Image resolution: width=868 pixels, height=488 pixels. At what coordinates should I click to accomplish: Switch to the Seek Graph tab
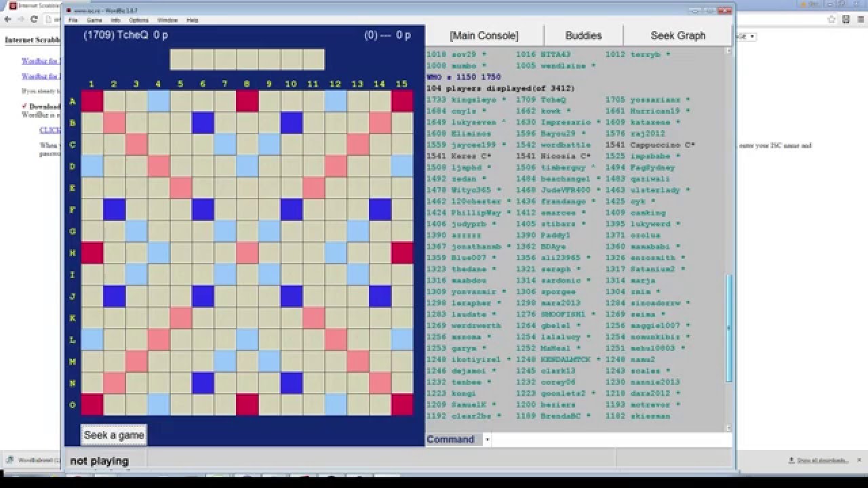(x=678, y=36)
